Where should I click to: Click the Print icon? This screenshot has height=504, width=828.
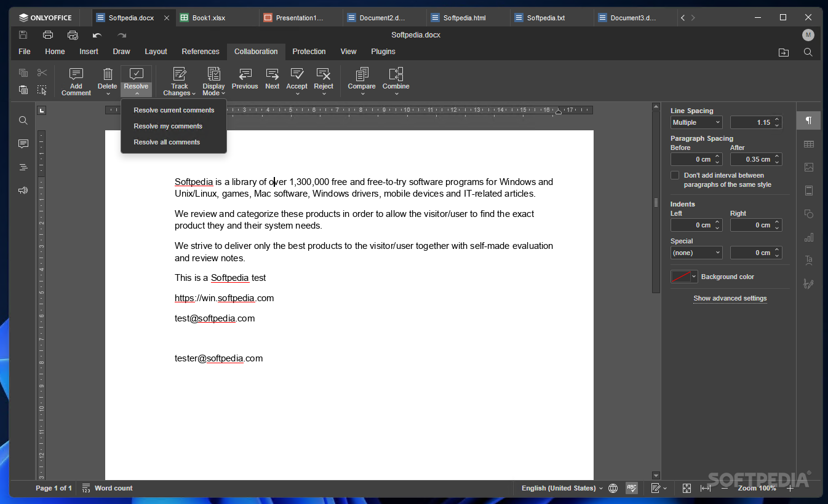[48, 35]
